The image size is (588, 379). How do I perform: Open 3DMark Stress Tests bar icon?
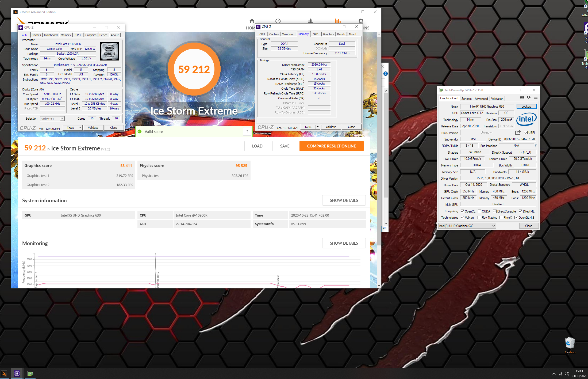[310, 21]
